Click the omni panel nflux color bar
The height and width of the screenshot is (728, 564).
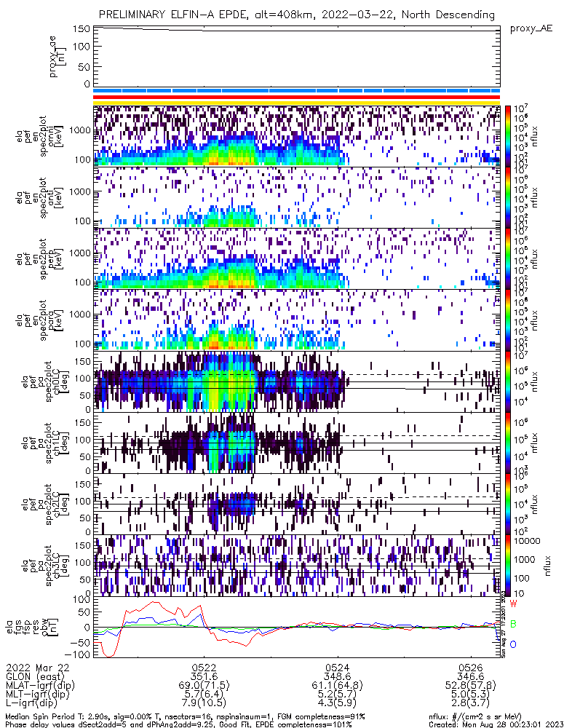508,135
